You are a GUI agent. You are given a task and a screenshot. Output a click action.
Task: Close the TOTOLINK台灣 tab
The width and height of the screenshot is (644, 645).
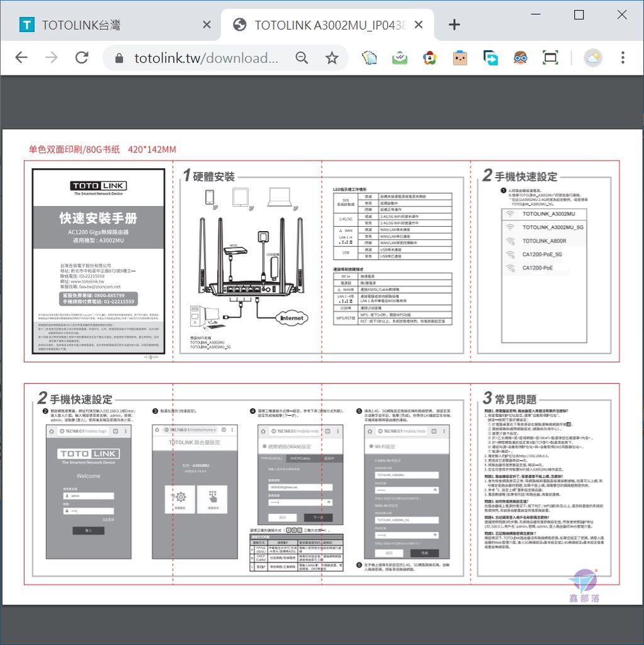point(207,25)
